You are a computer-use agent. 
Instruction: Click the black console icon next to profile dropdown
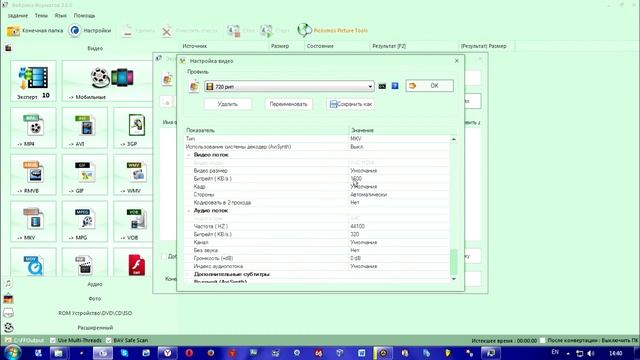pos(382,86)
